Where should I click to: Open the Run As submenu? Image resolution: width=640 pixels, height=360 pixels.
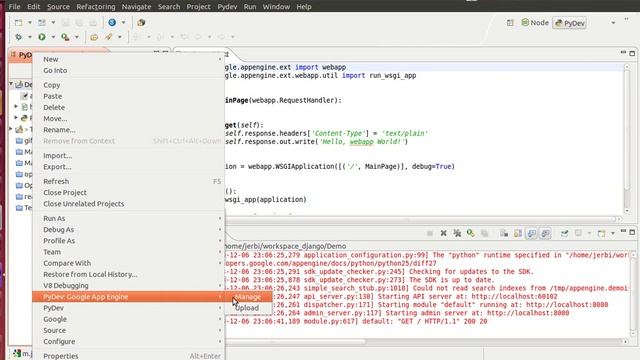128,218
